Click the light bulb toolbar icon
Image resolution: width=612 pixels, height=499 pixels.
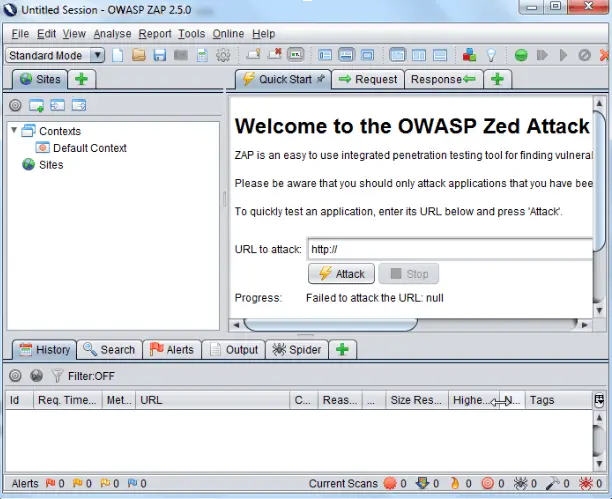491,55
